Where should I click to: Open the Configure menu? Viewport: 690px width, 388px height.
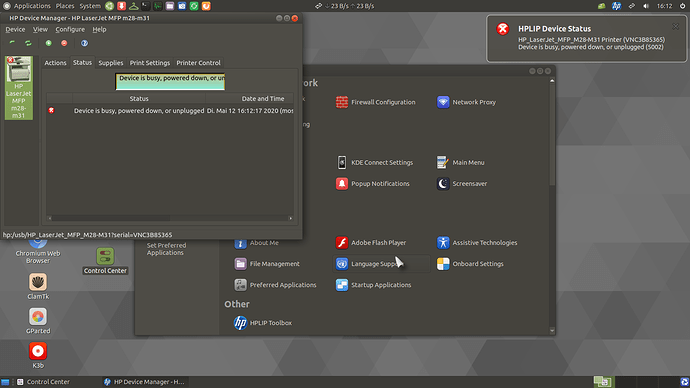pyautogui.click(x=70, y=29)
